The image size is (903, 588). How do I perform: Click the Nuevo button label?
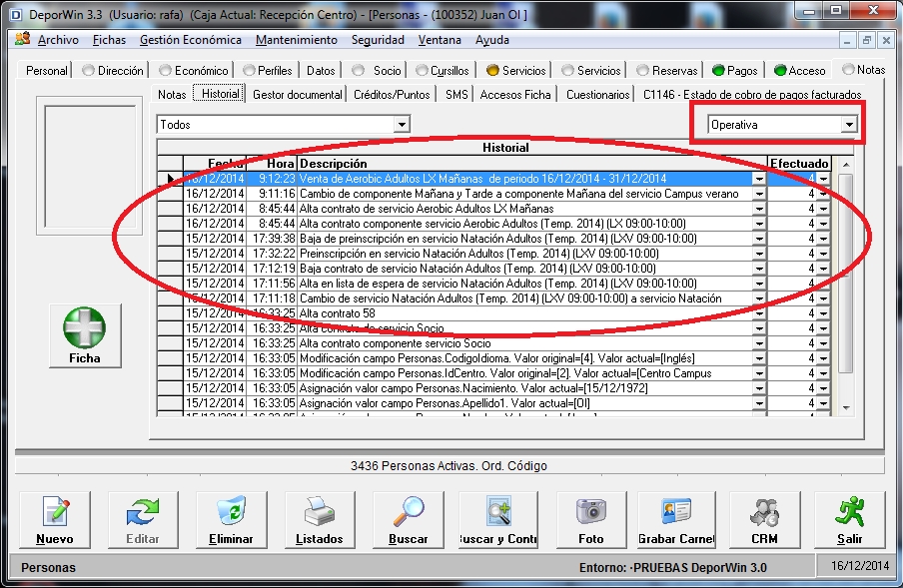(55, 539)
